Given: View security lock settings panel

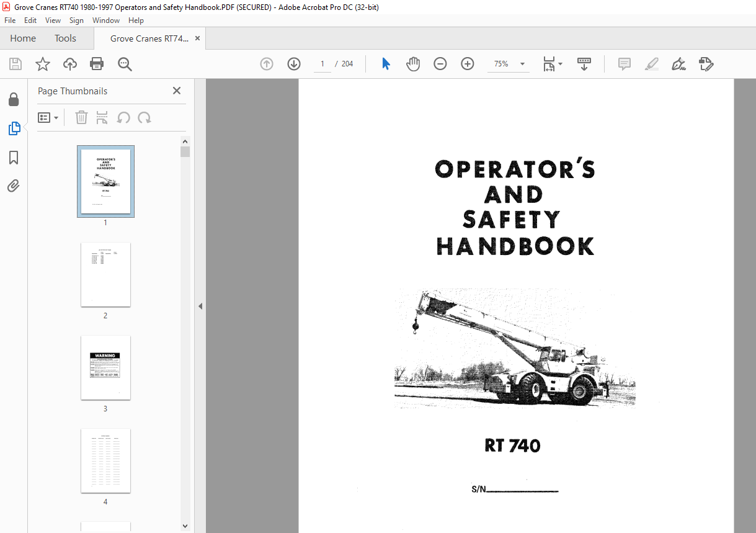Looking at the screenshot, I should [14, 99].
